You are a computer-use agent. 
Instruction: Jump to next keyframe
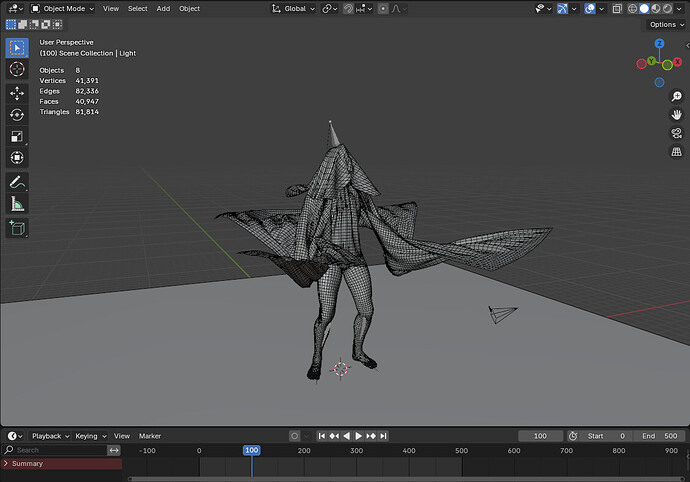(x=371, y=436)
